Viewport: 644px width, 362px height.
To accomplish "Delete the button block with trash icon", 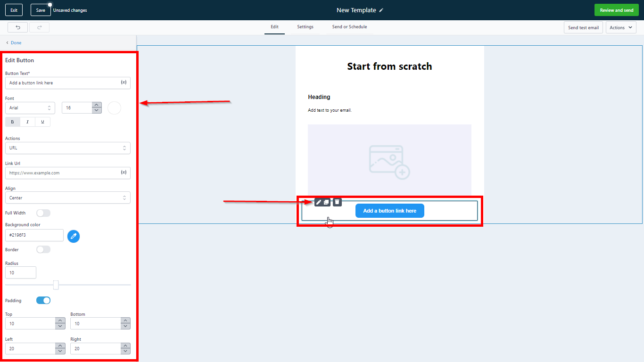I will (337, 202).
